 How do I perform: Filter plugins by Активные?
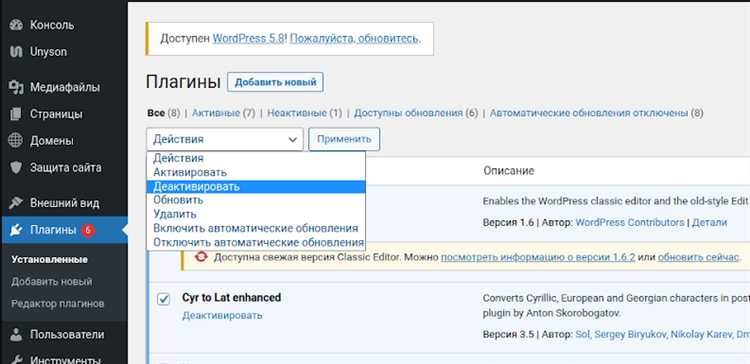216,113
